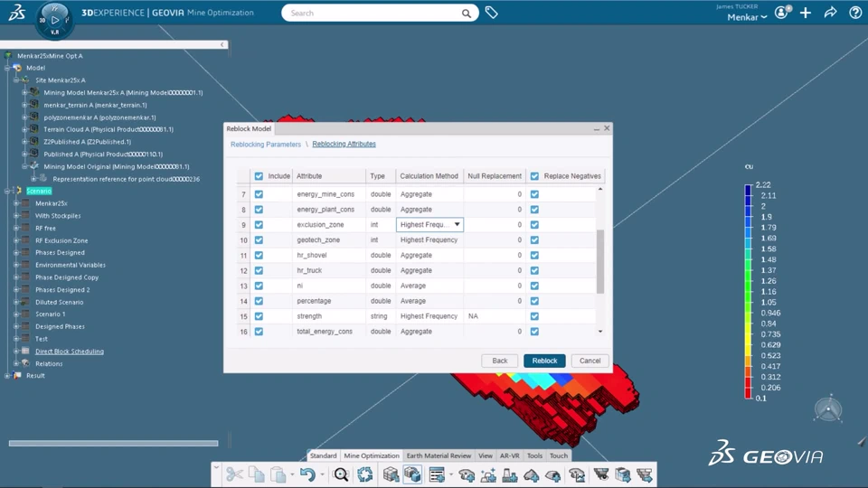Open the add table dropdown arrow

451,474
